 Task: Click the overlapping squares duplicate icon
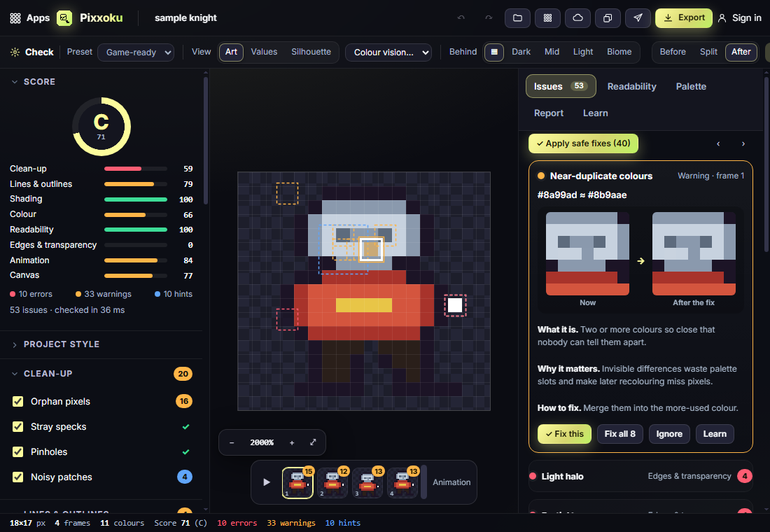pos(608,18)
